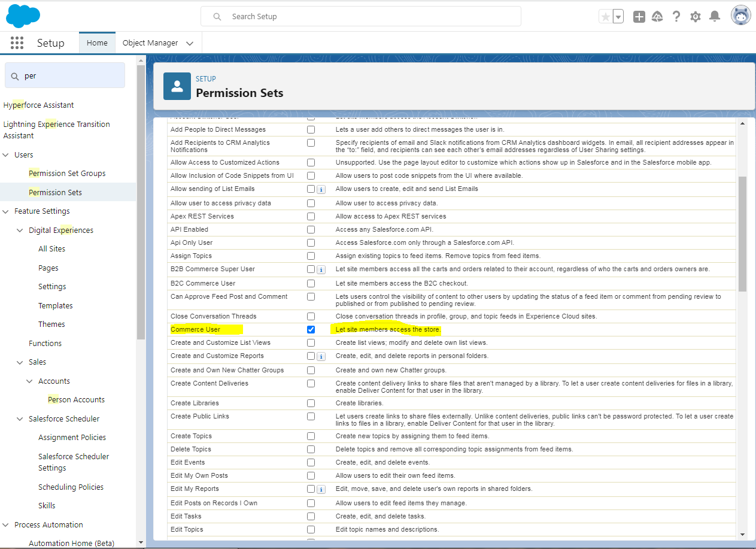Click info icon next to Create and Customize Reports
756x549 pixels.
click(321, 356)
